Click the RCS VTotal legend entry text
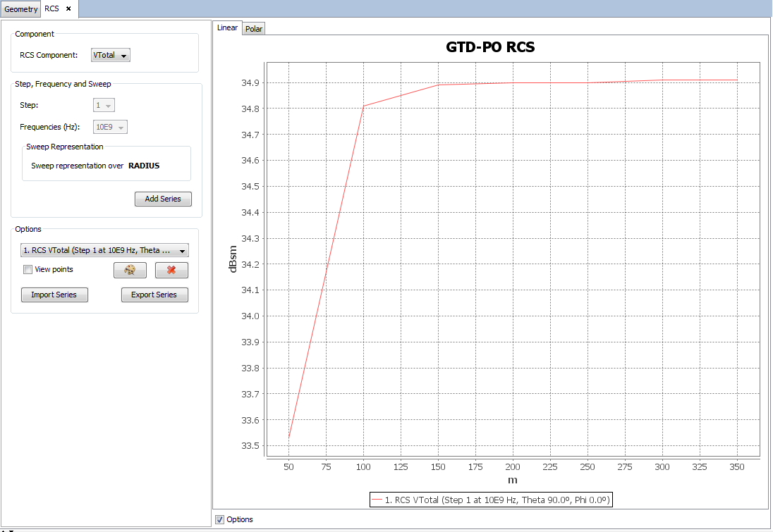The image size is (773, 532). click(x=497, y=500)
